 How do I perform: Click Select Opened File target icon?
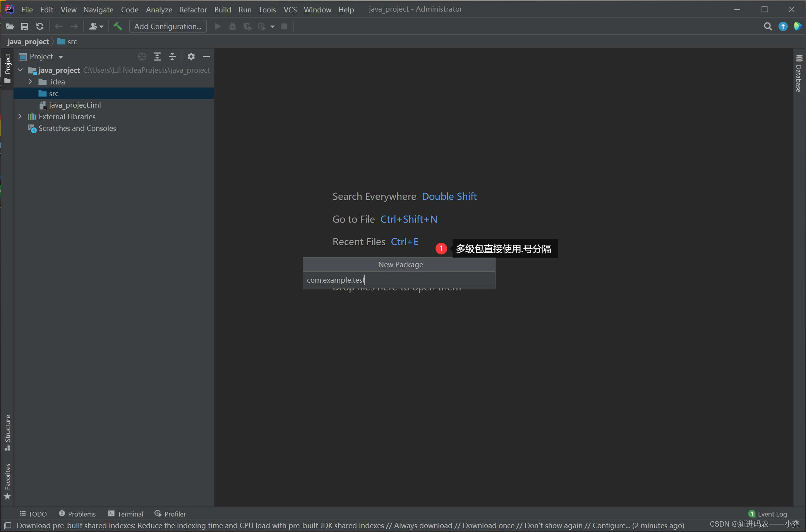tap(142, 57)
